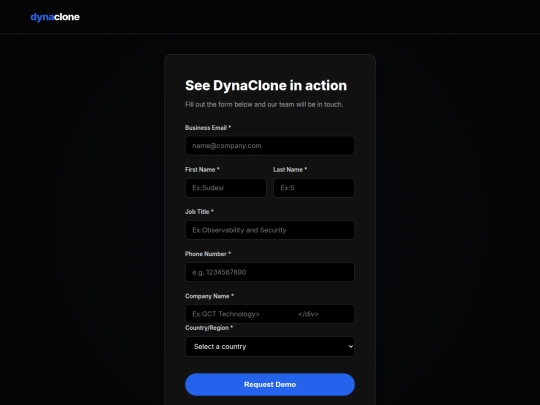This screenshot has height=405, width=540.
Task: Select the 'Business Email *' label
Action: [208, 128]
